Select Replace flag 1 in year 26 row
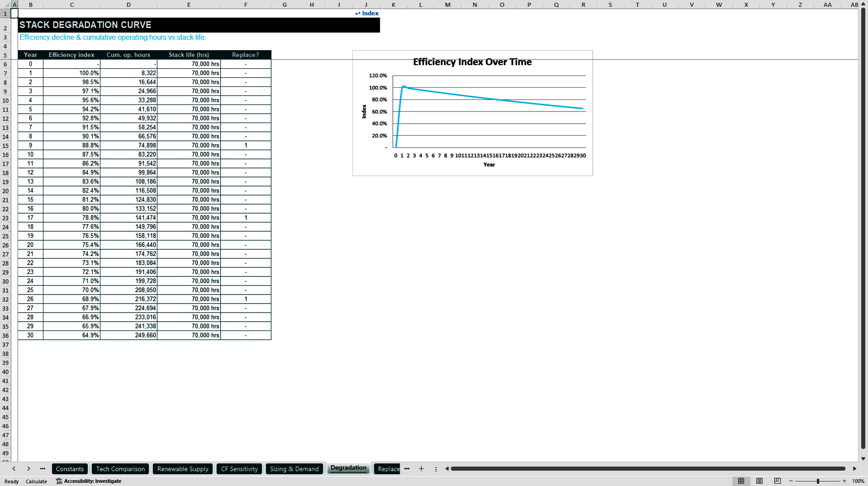Viewport: 868px width, 486px height. click(245, 299)
